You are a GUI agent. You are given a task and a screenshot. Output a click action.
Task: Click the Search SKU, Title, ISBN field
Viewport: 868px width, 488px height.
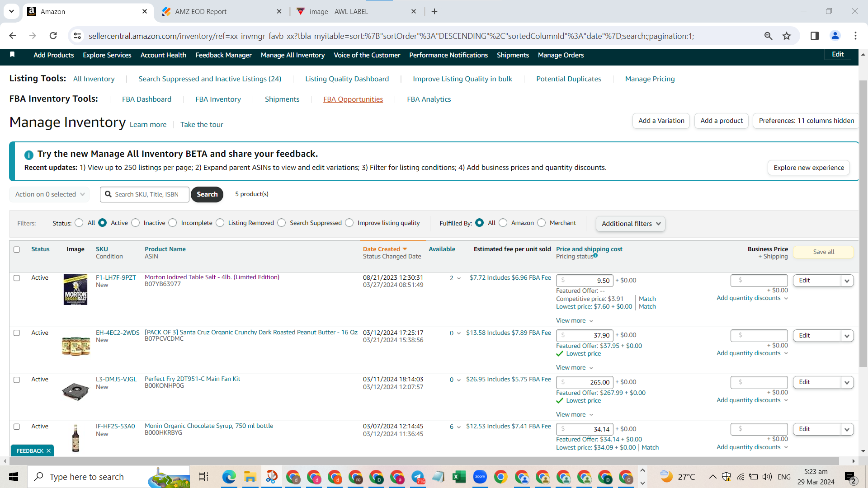coord(145,194)
